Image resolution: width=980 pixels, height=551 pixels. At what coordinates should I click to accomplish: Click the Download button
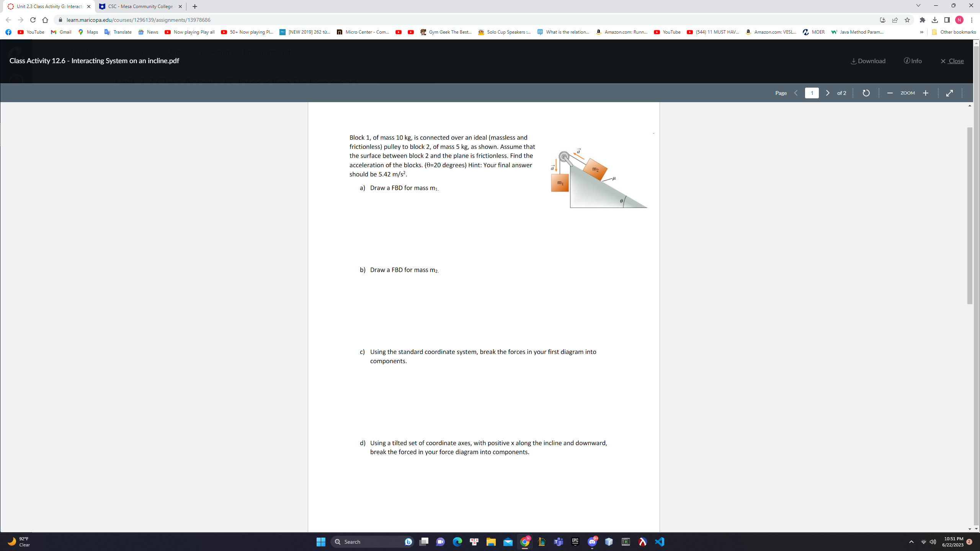click(x=868, y=61)
